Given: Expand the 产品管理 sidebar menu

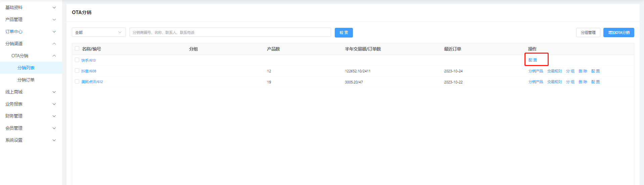Looking at the screenshot, I should pos(30,19).
